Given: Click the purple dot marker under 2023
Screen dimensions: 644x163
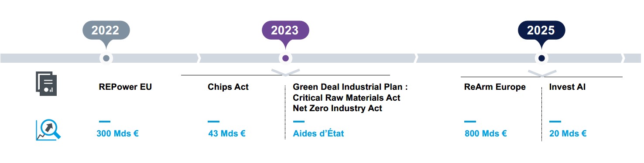Looking at the screenshot, I should [285, 58].
